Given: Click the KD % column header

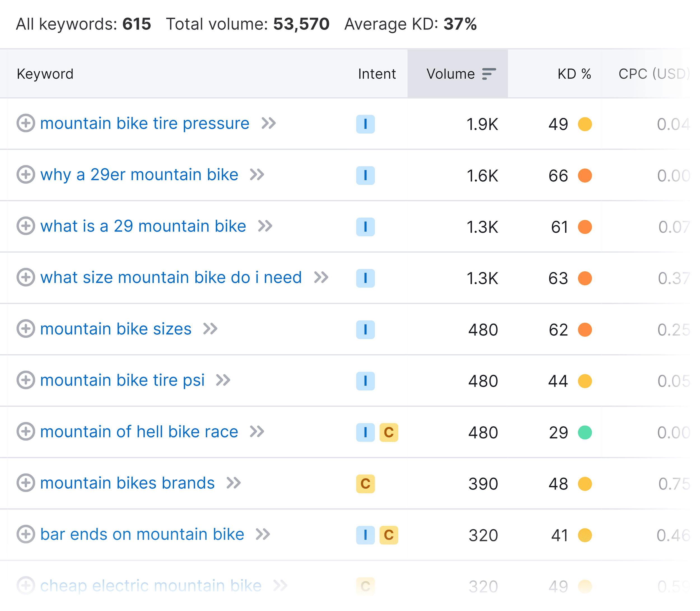Looking at the screenshot, I should click(x=574, y=74).
